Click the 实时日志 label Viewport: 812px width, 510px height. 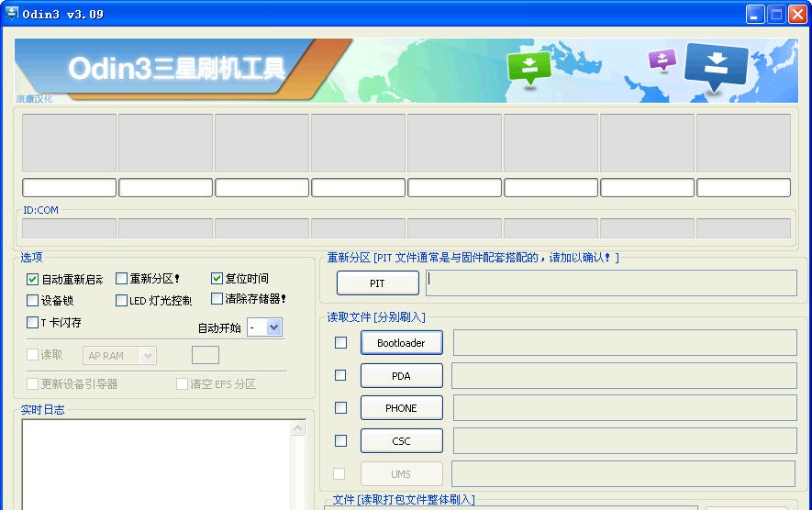click(x=42, y=410)
